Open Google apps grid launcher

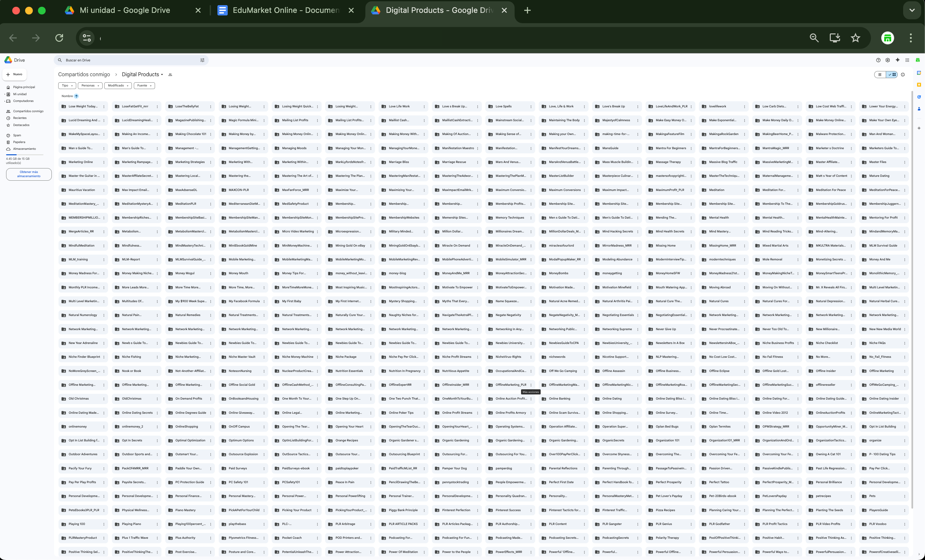907,60
